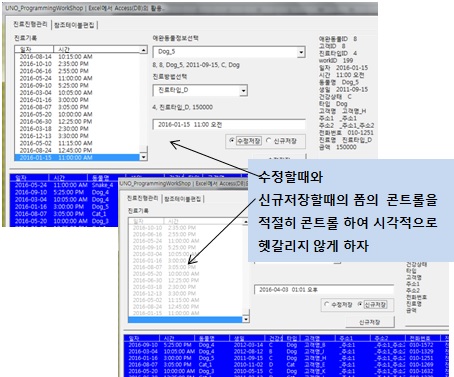This screenshot has height=377, width=454.
Task: Click the 신규저장 button in front window
Action: pyautogui.click(x=370, y=322)
